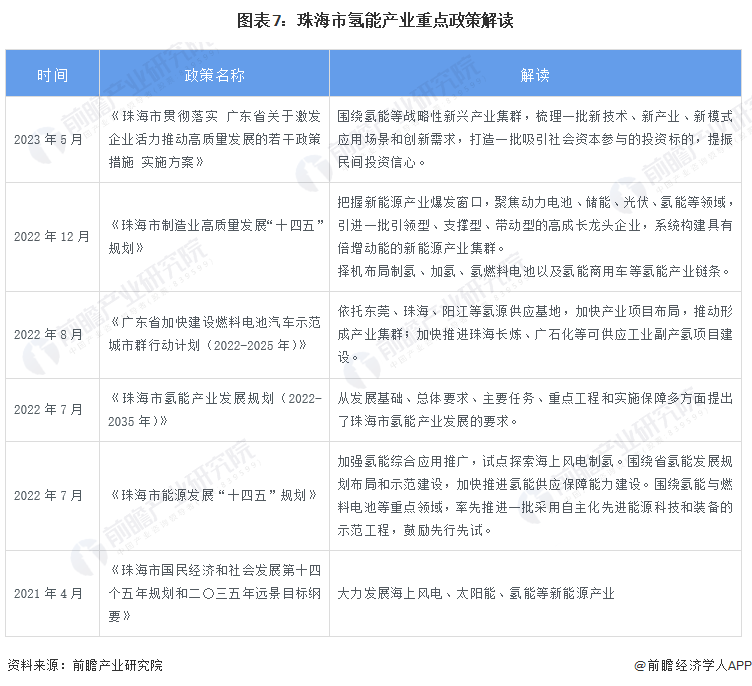Click policy name 《珠海市氢能产业发展规划（2022-2035年）》
Screen dimensions: 752x686
214,410
